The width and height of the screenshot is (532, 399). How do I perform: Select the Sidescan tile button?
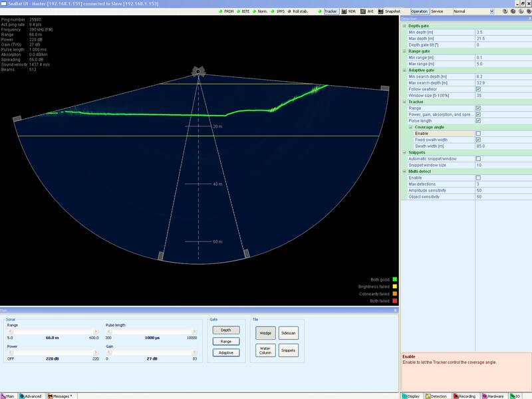click(288, 332)
